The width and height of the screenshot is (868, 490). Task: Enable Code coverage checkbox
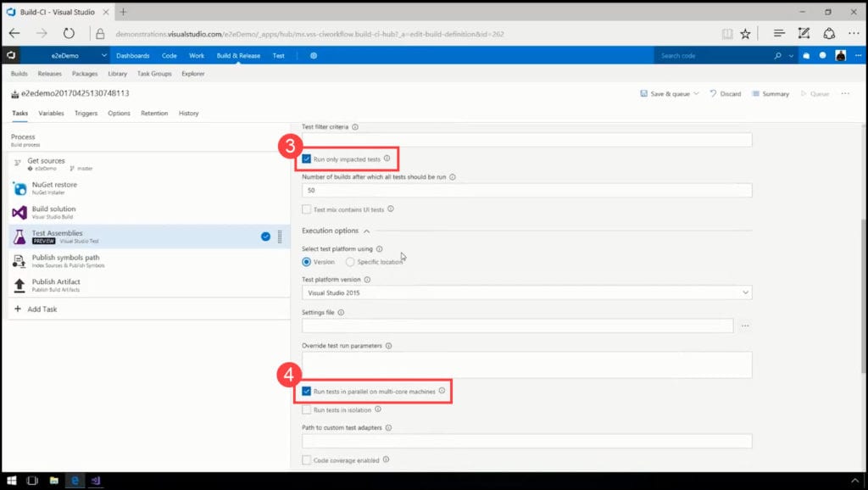306,460
